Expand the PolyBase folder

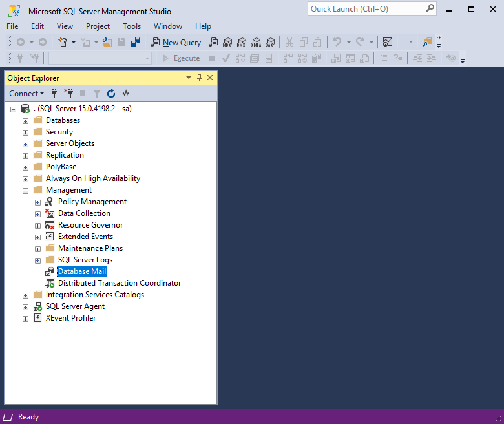(x=25, y=167)
